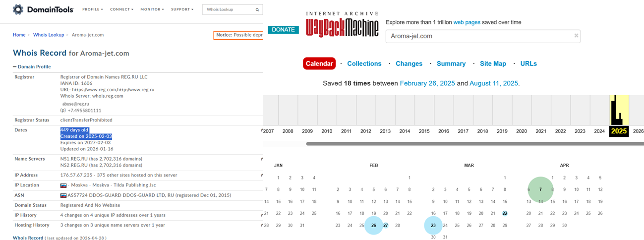Open the March 23 snapshot on the calendar
644x240 pixels.
[433, 225]
